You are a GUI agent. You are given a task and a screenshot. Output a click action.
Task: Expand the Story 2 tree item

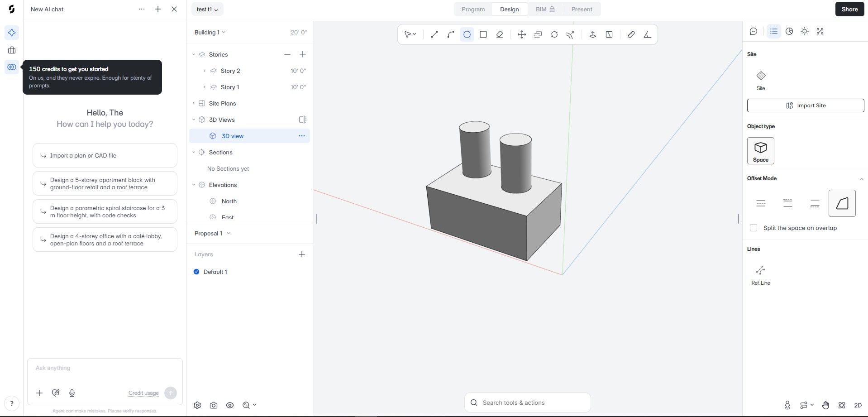[x=204, y=71]
